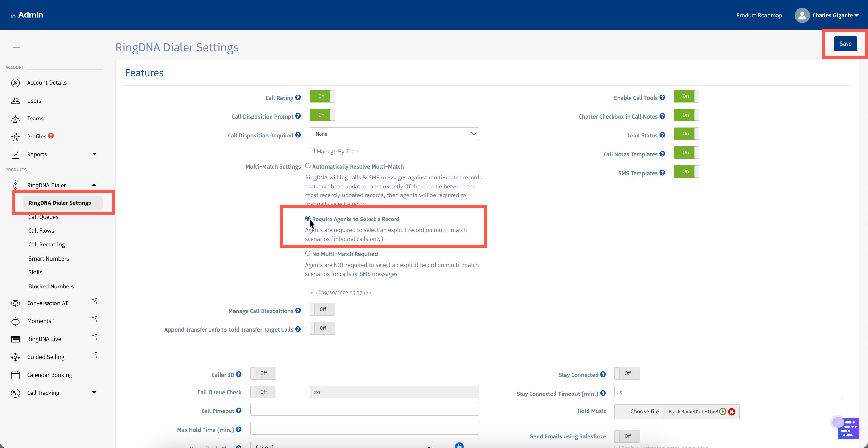Check the Manage By Team checkbox

pos(312,151)
